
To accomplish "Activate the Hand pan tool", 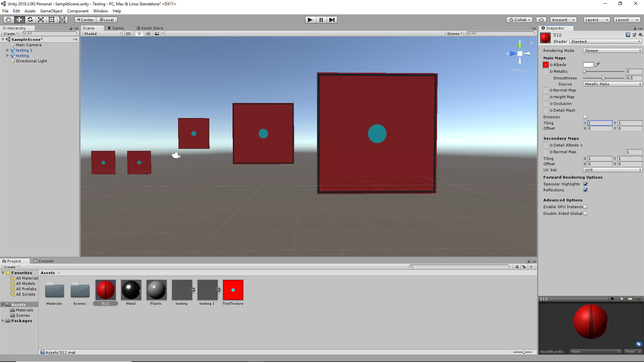I will [8, 19].
